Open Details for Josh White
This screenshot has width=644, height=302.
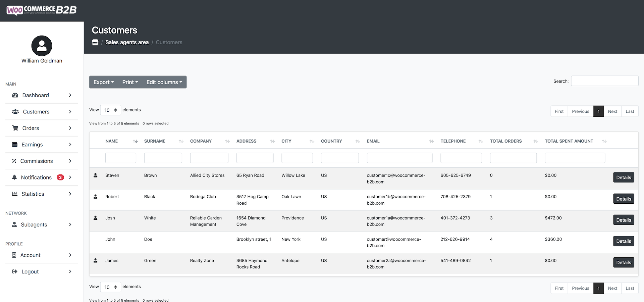pyautogui.click(x=623, y=220)
